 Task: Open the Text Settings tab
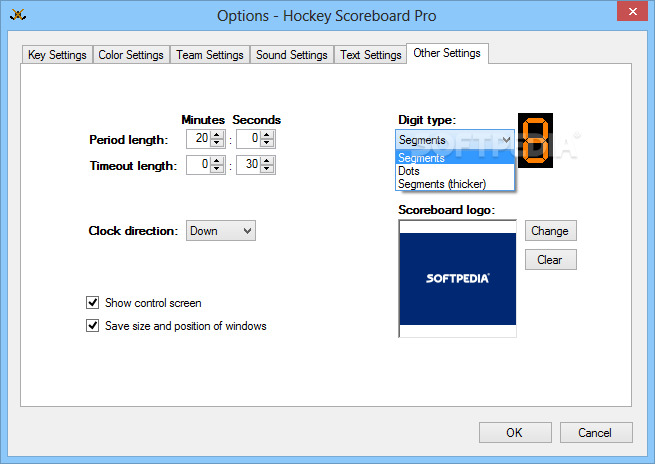click(371, 55)
